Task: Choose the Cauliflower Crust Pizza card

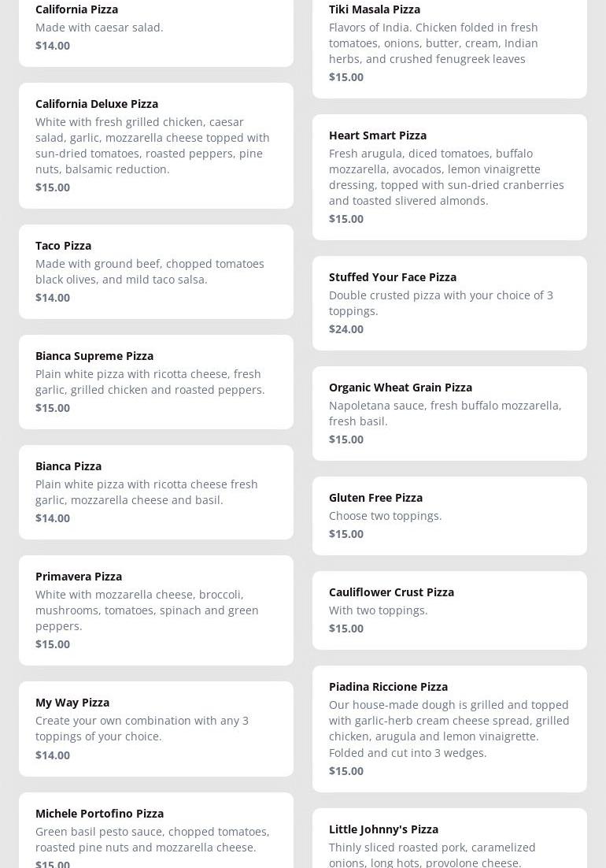Action: coord(449,610)
